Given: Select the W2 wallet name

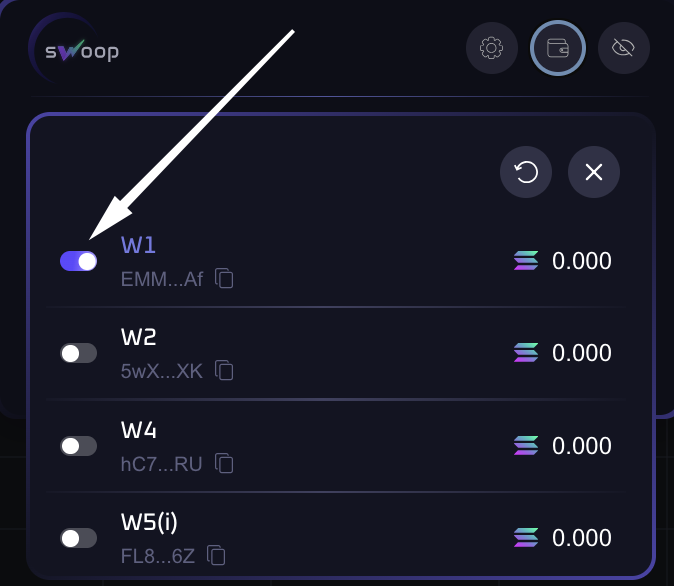Looking at the screenshot, I should [139, 337].
